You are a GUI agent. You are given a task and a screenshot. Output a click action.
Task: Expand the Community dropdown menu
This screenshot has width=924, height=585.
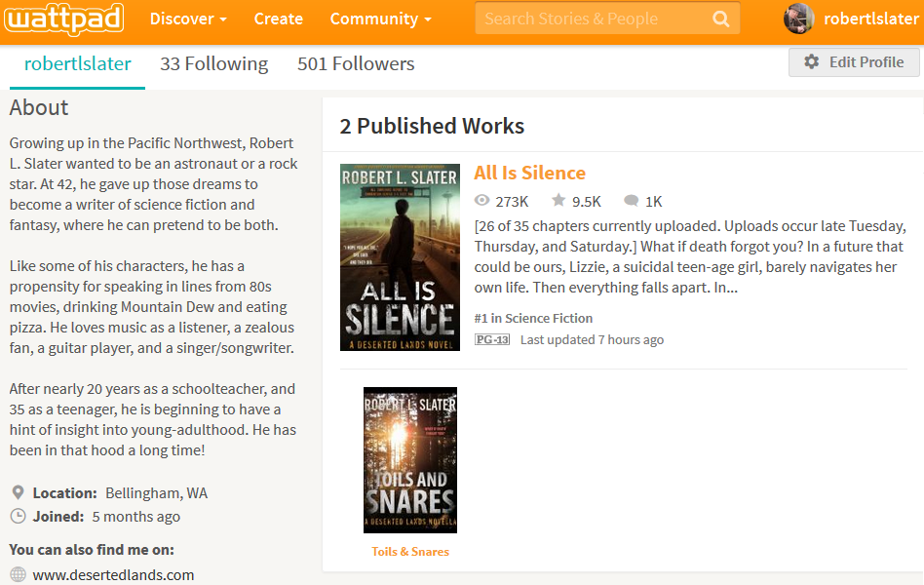coord(381,19)
